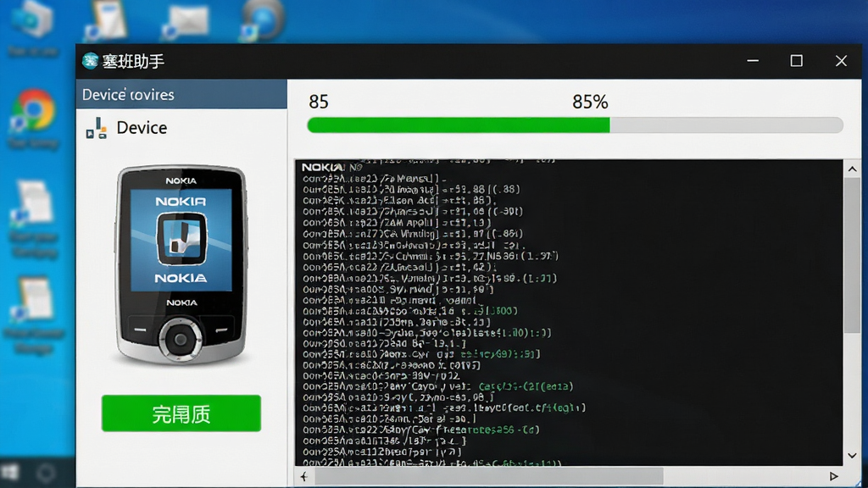
Task: Select the Device icon in the sidebar
Action: (x=97, y=129)
